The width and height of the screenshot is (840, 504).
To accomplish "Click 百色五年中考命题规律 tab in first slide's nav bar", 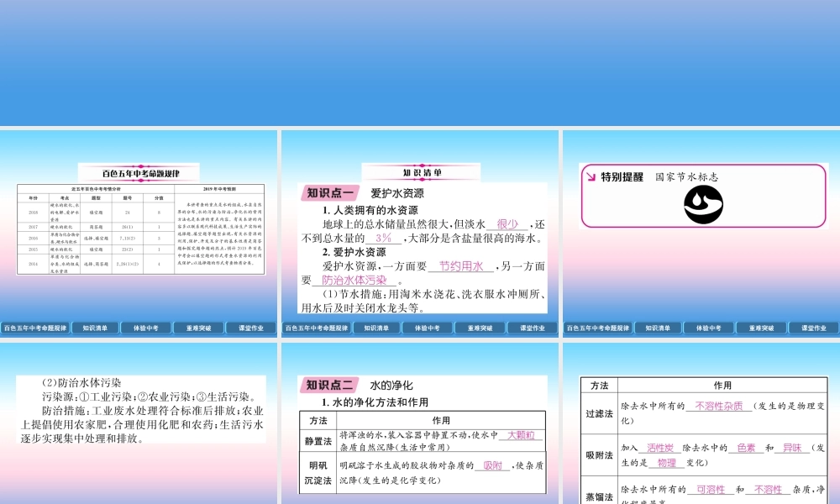I will 35,328.
